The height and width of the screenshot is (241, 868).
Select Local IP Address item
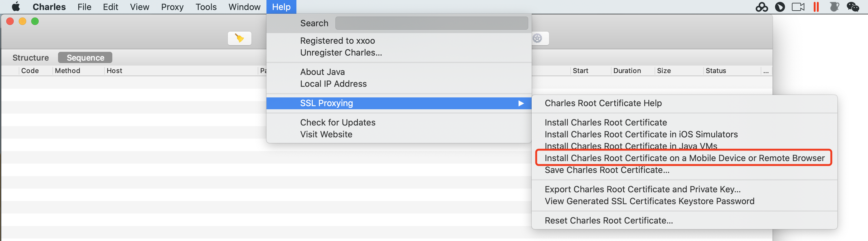pyautogui.click(x=399, y=84)
